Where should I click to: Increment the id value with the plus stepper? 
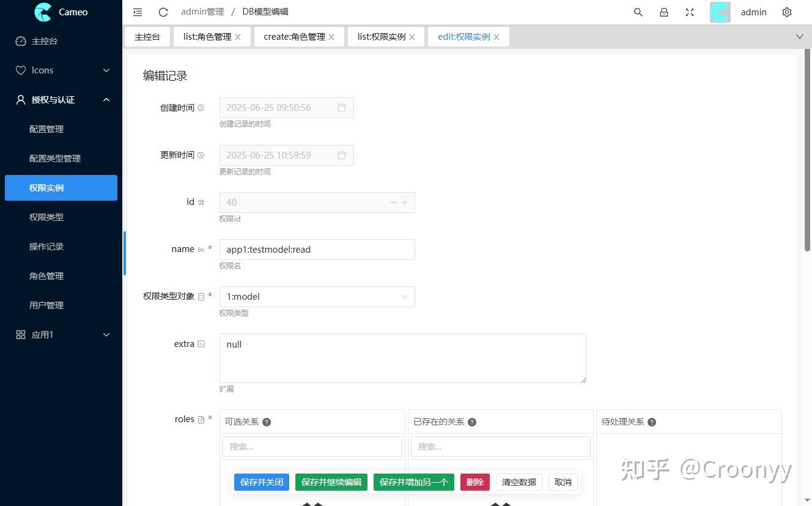(x=406, y=202)
